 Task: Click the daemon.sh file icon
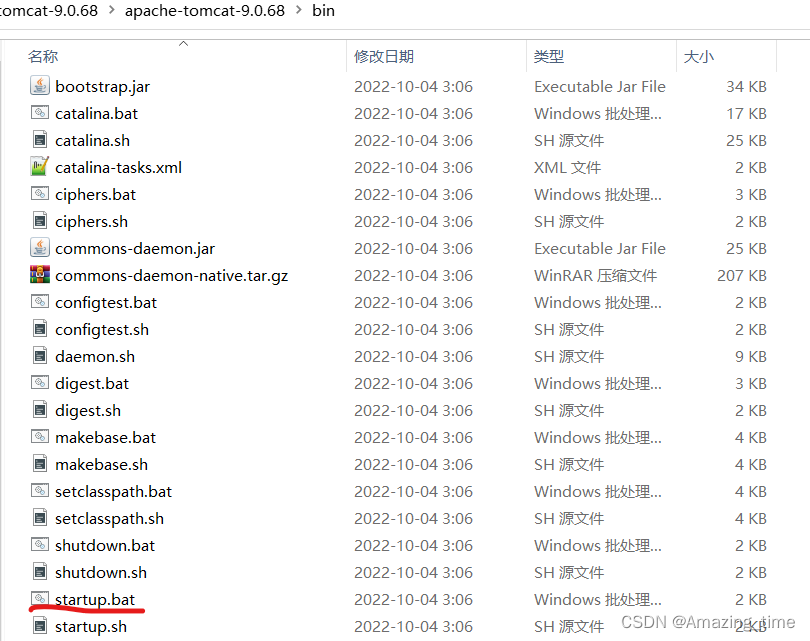coord(40,355)
